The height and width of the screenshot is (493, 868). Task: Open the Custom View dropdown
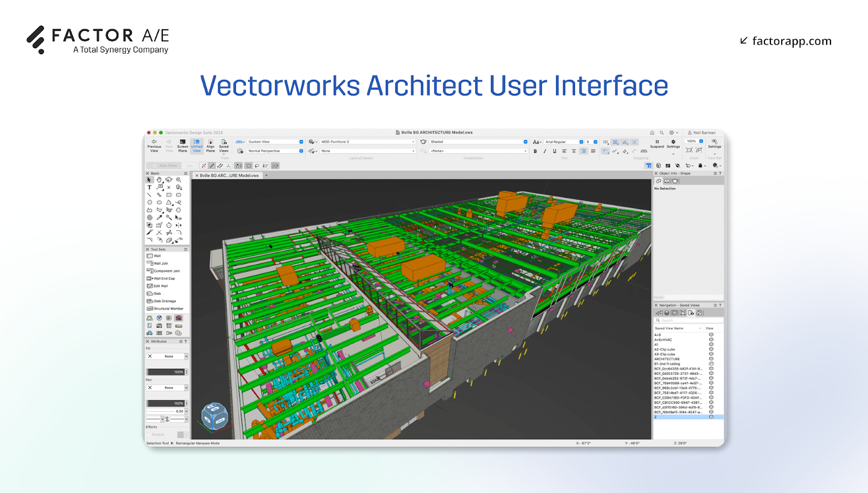(x=276, y=141)
